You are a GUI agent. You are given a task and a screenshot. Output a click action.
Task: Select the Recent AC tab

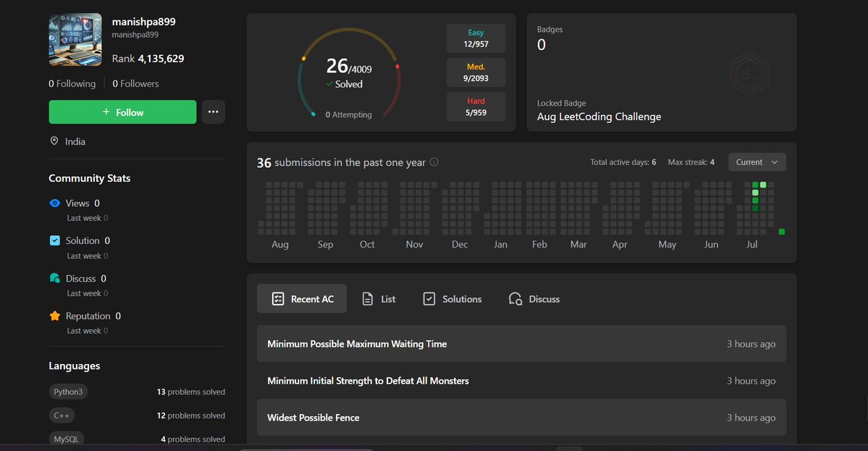(302, 299)
